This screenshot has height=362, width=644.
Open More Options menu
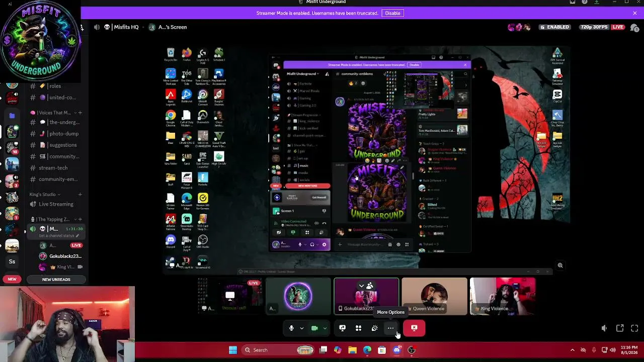390,328
